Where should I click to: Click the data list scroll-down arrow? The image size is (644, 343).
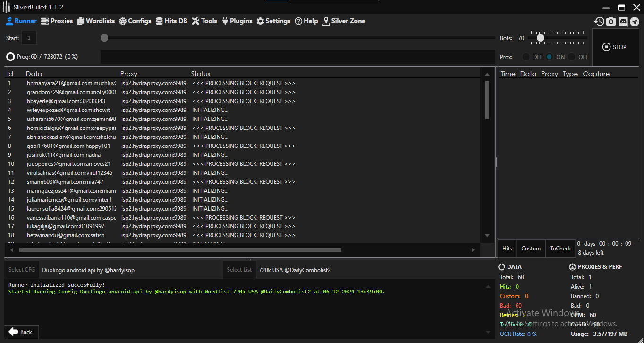[487, 236]
